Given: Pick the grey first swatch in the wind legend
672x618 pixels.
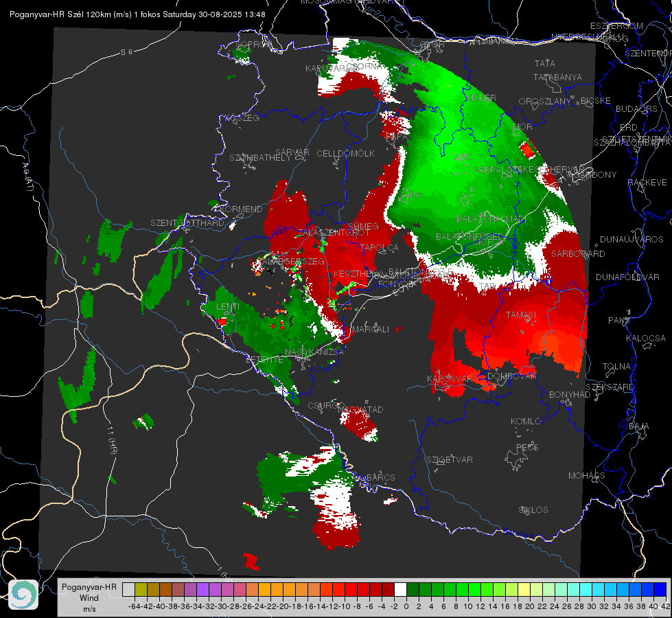Looking at the screenshot, I should point(128,590).
